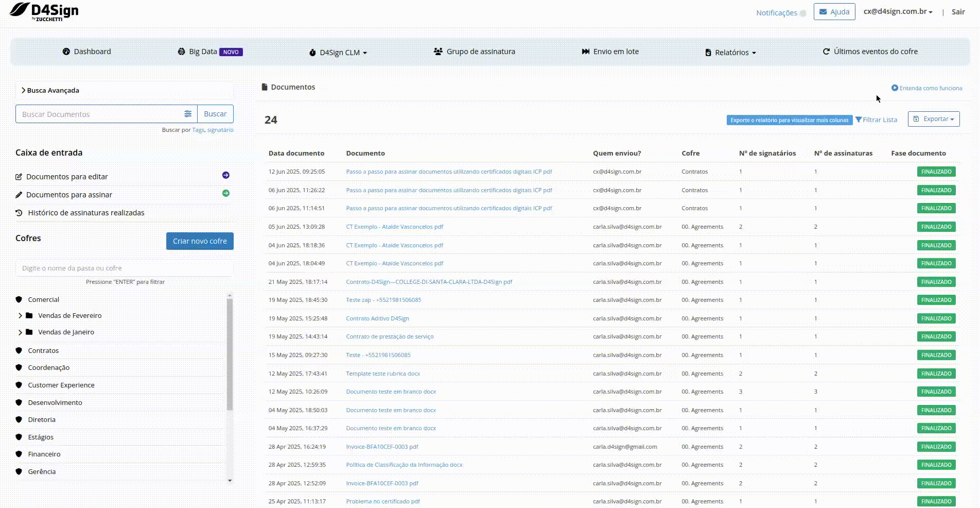Click Criar novo cofre button

pyautogui.click(x=200, y=241)
